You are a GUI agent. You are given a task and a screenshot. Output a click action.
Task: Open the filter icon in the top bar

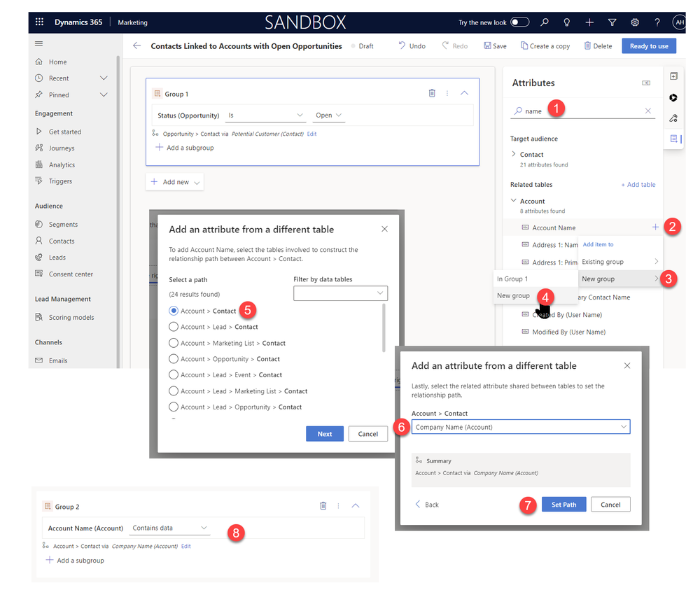point(612,22)
